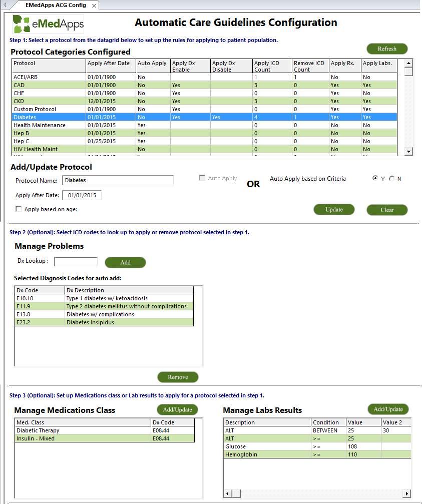422x504 pixels.
Task: Select diagnosis code E11.9 row
Action: click(104, 306)
